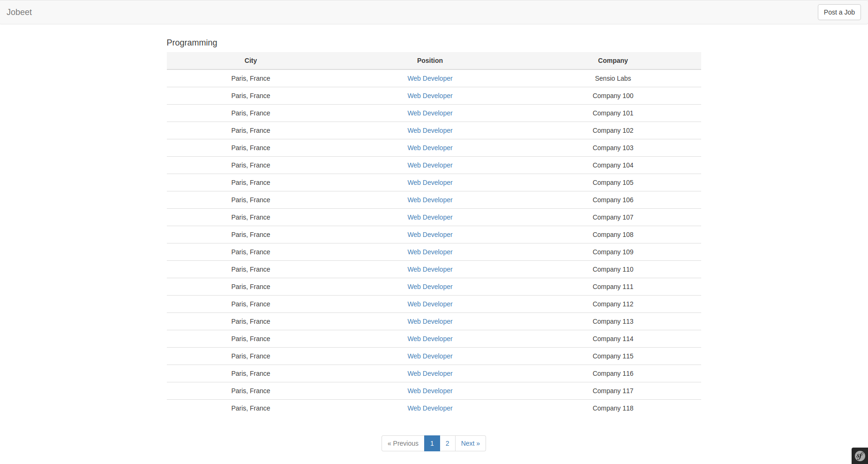Open Web Developer job at Company 103
868x464 pixels.
tap(430, 148)
